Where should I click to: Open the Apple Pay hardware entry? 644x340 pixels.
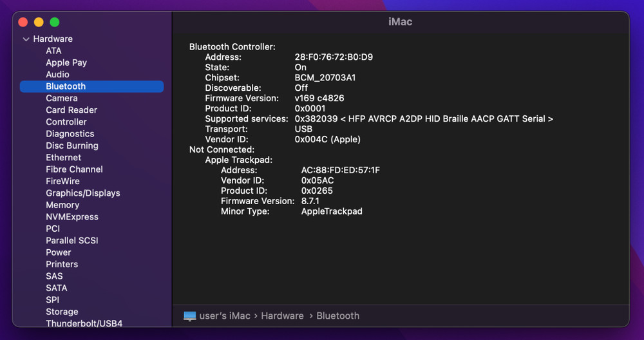[x=66, y=62]
